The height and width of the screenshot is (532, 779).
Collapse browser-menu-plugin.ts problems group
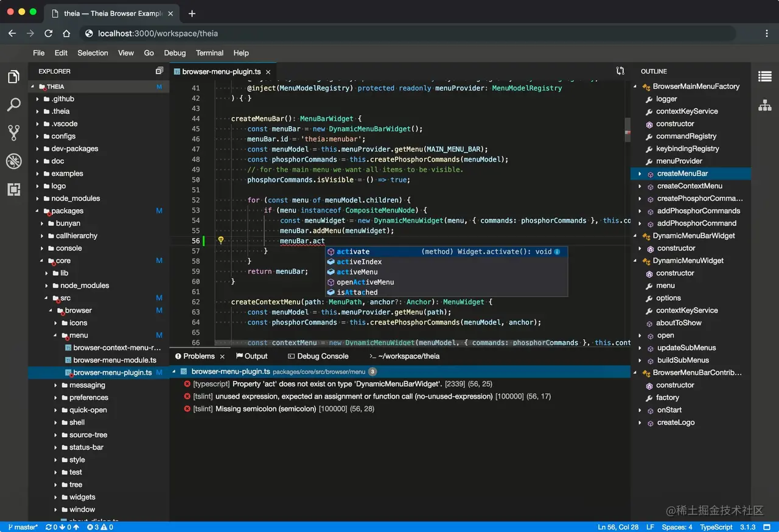(174, 371)
